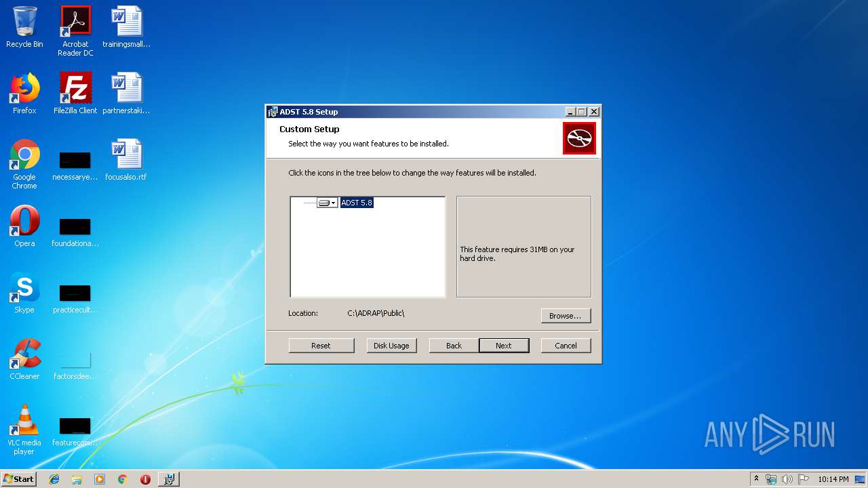
Task: Close the ADST 5.8 Setup window
Action: click(x=594, y=112)
